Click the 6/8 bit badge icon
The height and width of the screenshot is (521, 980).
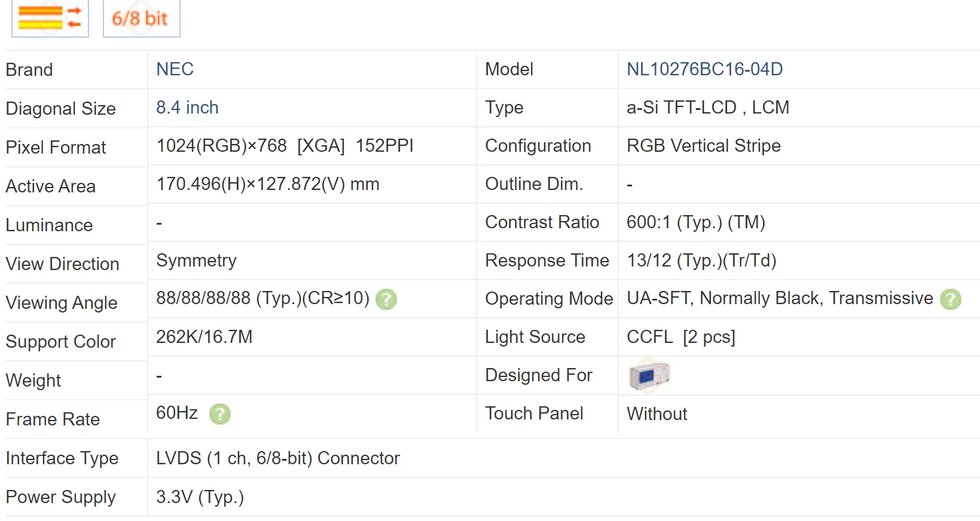coord(141,18)
